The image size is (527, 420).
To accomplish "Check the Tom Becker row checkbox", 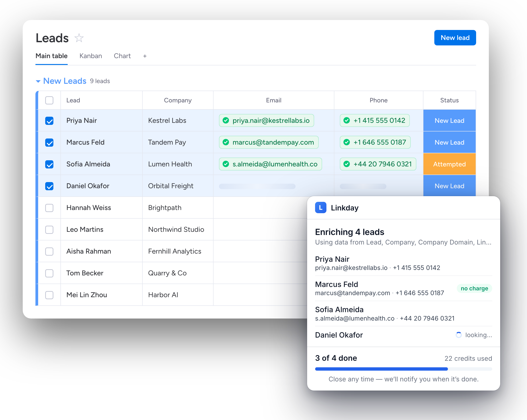I will point(49,273).
